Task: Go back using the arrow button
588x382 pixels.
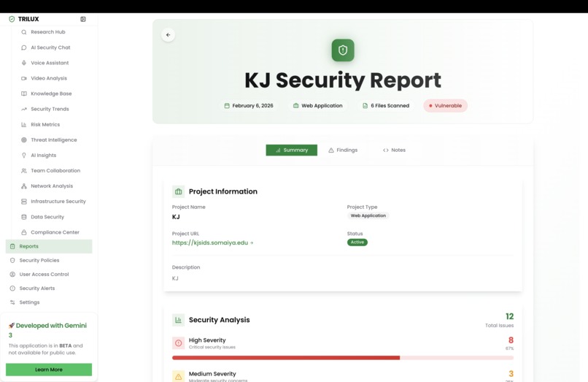Action: [x=168, y=35]
